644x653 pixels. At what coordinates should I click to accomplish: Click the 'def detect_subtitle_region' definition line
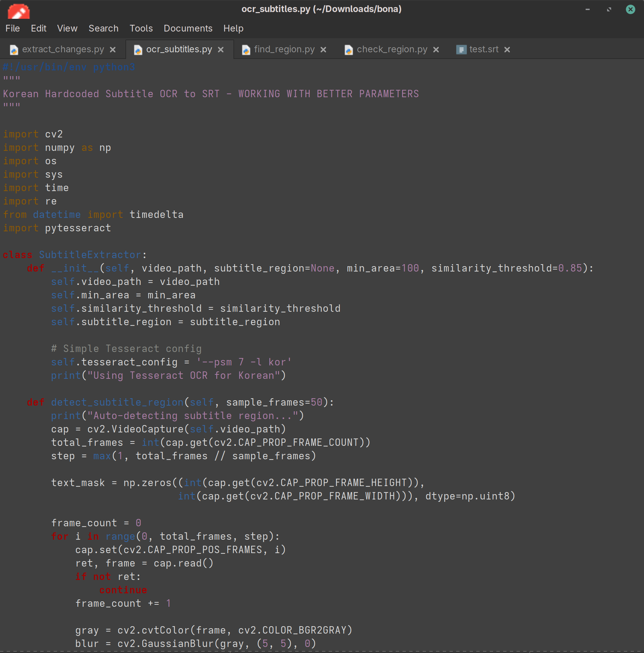coord(180,402)
